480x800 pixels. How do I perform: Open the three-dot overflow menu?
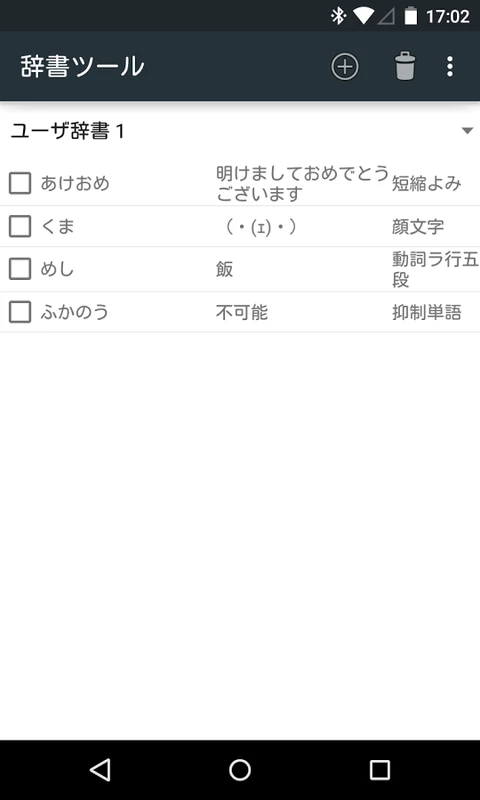pos(449,66)
